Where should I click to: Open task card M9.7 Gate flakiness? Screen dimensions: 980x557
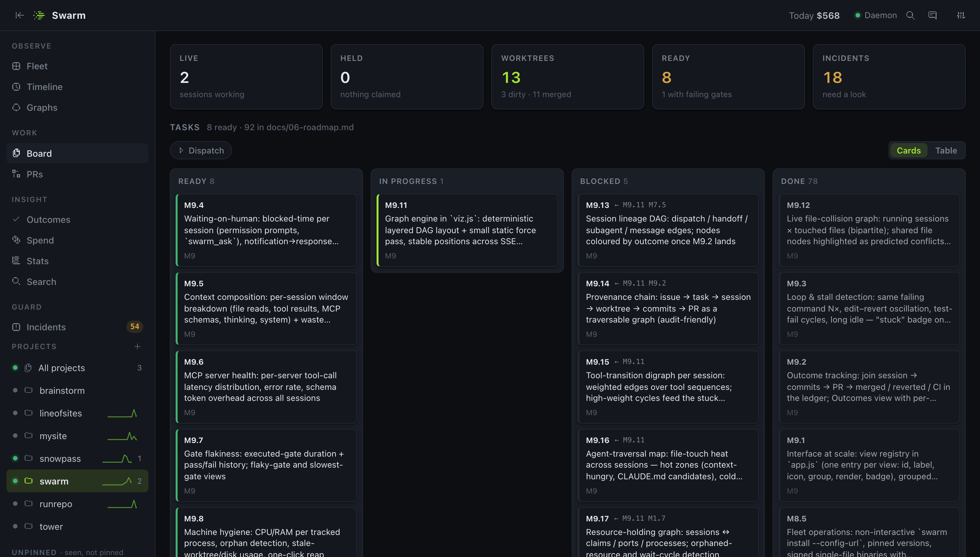[x=266, y=466]
